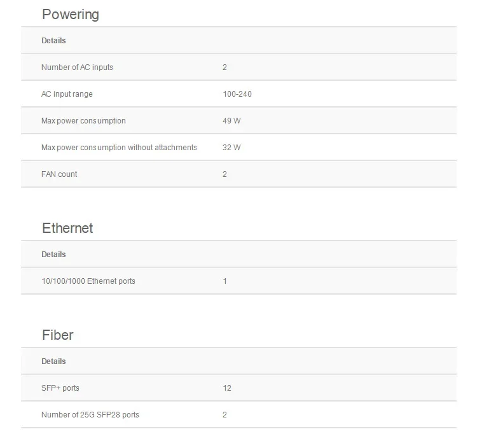The height and width of the screenshot is (448, 477).
Task: Click the SFP+ ports label
Action: pos(60,388)
